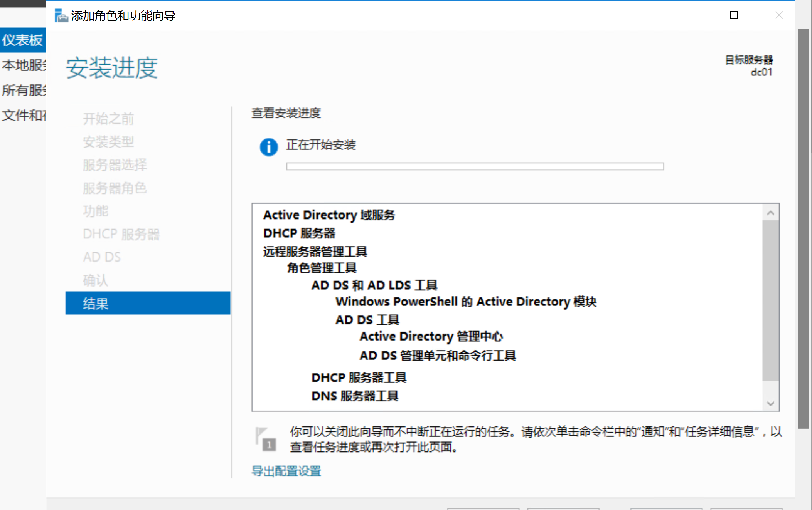Select the bold DHCP 服务器 list entry
The height and width of the screenshot is (510, 812).
(x=300, y=233)
